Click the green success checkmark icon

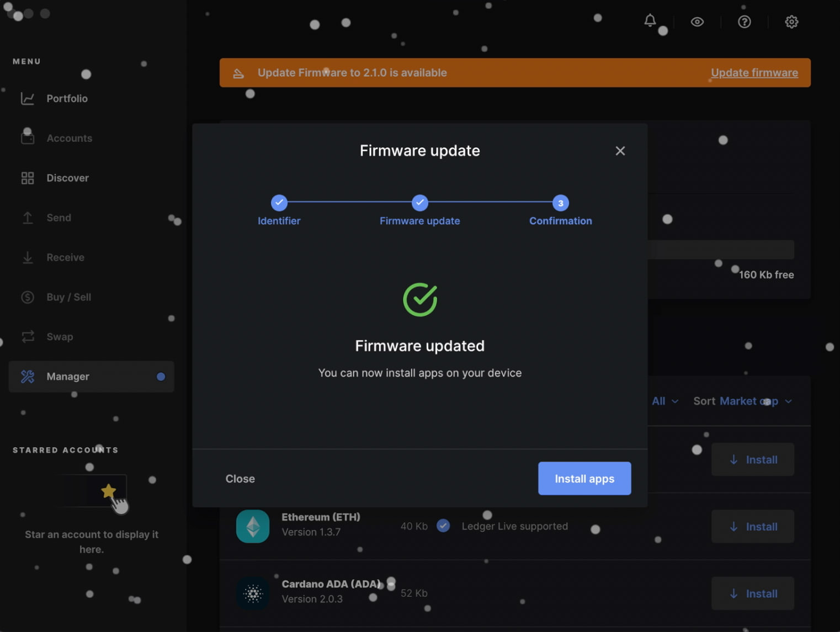click(420, 299)
